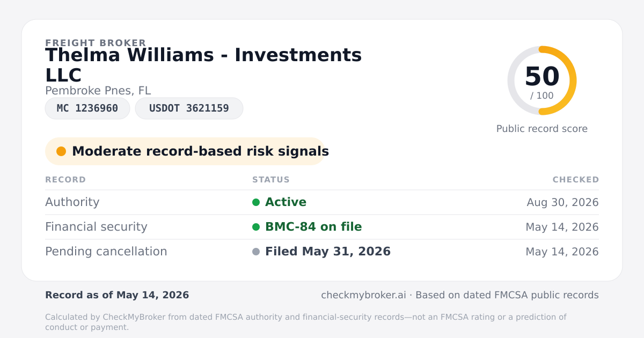Click the STATUS column header
Screen dimensions: 644x338
pyautogui.click(x=271, y=180)
